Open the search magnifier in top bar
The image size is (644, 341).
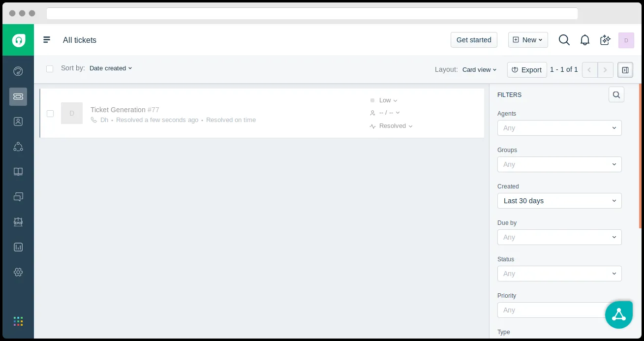click(564, 40)
